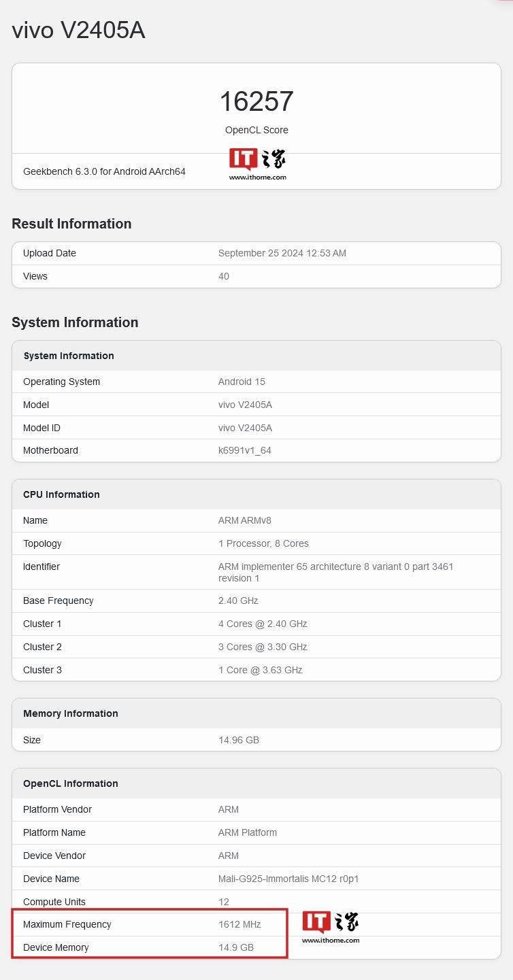Select the Android 15 operating system value
The width and height of the screenshot is (513, 980).
(x=242, y=382)
